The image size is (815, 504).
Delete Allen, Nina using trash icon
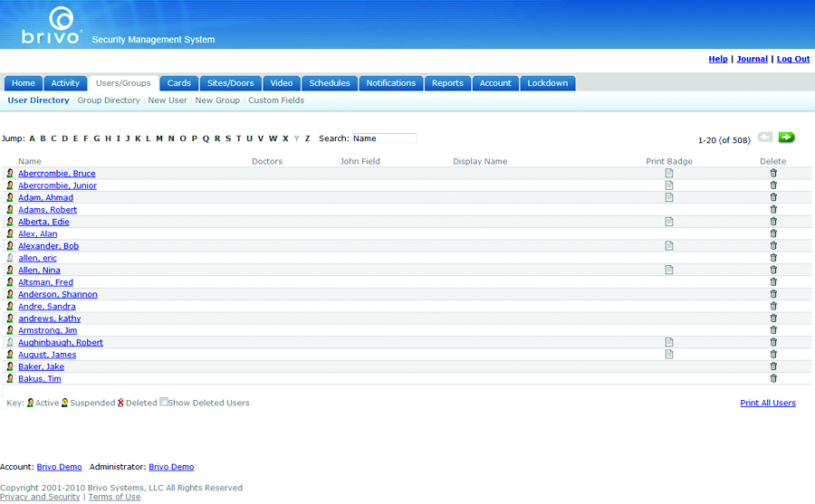pos(773,270)
